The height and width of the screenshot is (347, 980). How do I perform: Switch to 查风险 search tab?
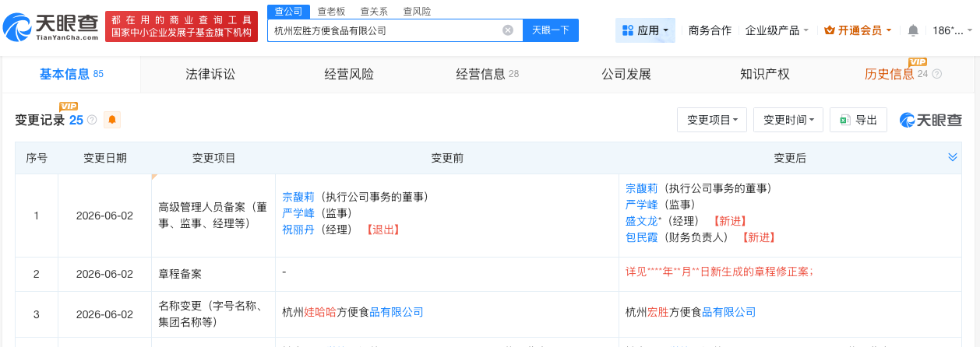coord(417,11)
